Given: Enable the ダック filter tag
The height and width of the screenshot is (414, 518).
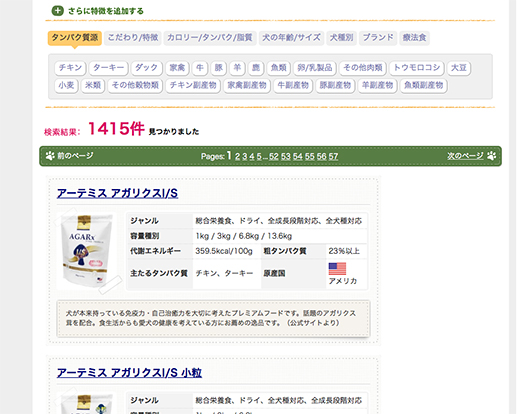Looking at the screenshot, I should coord(146,68).
